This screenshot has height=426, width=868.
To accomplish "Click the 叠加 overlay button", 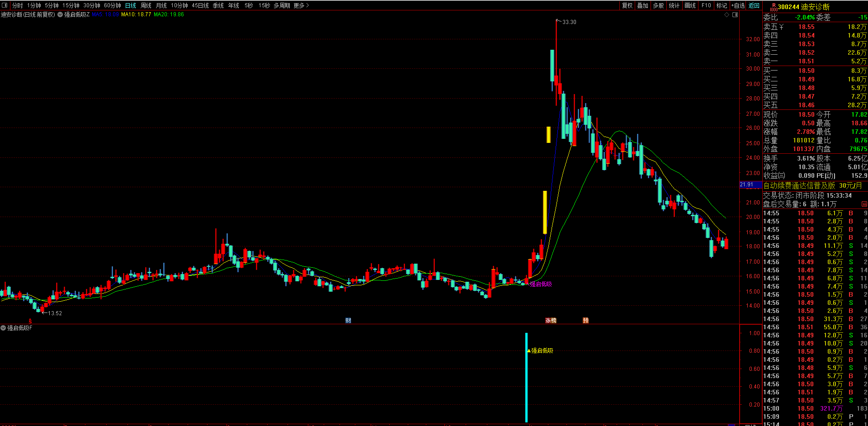I will [x=643, y=5].
